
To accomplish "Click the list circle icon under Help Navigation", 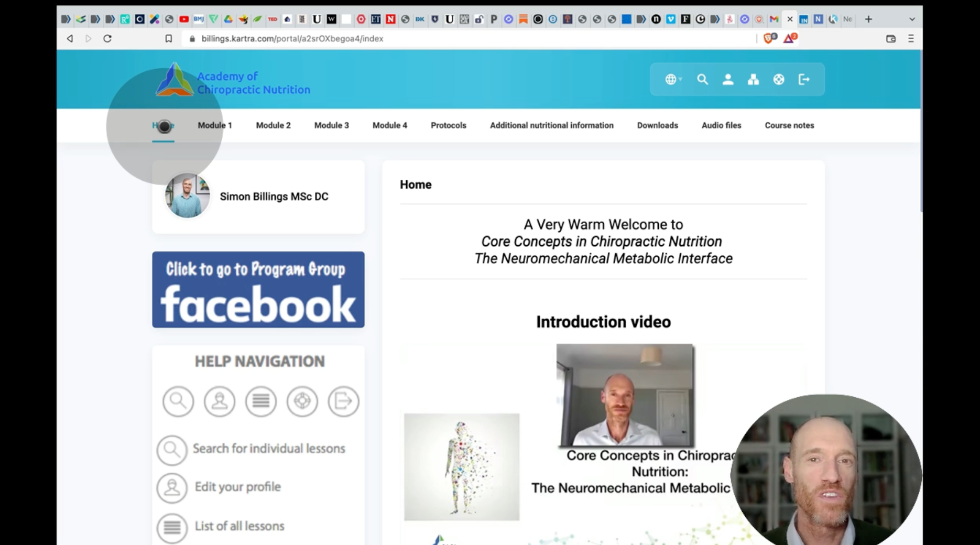I will 261,401.
